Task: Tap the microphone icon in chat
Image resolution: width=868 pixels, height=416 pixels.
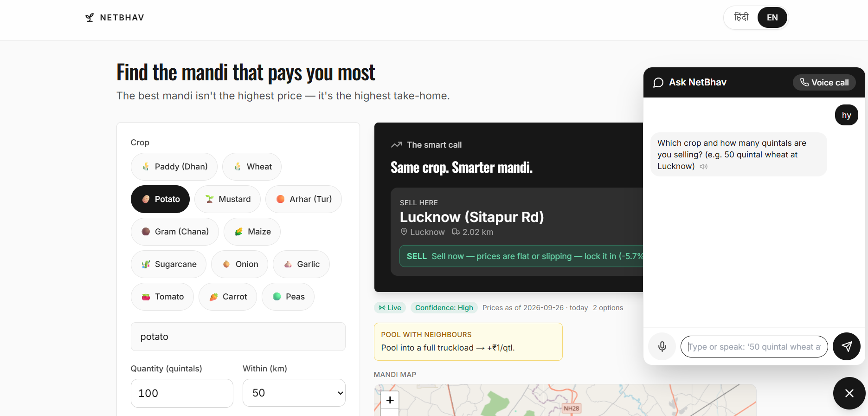Action: click(662, 346)
